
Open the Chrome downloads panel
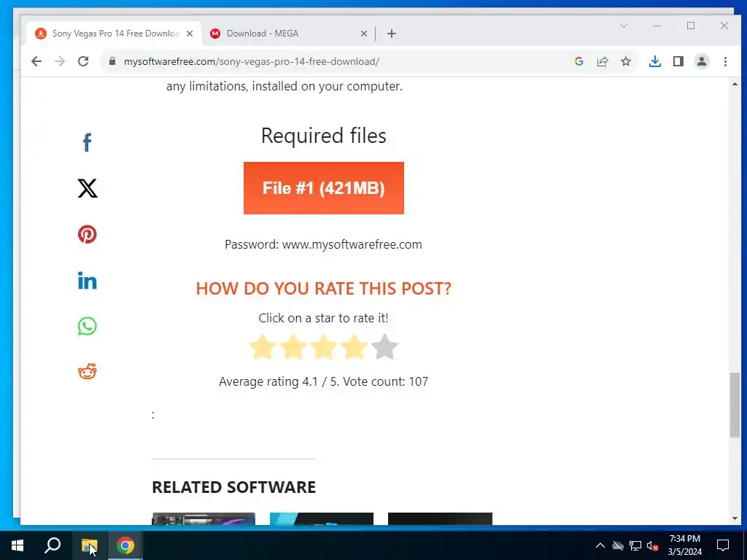click(655, 61)
